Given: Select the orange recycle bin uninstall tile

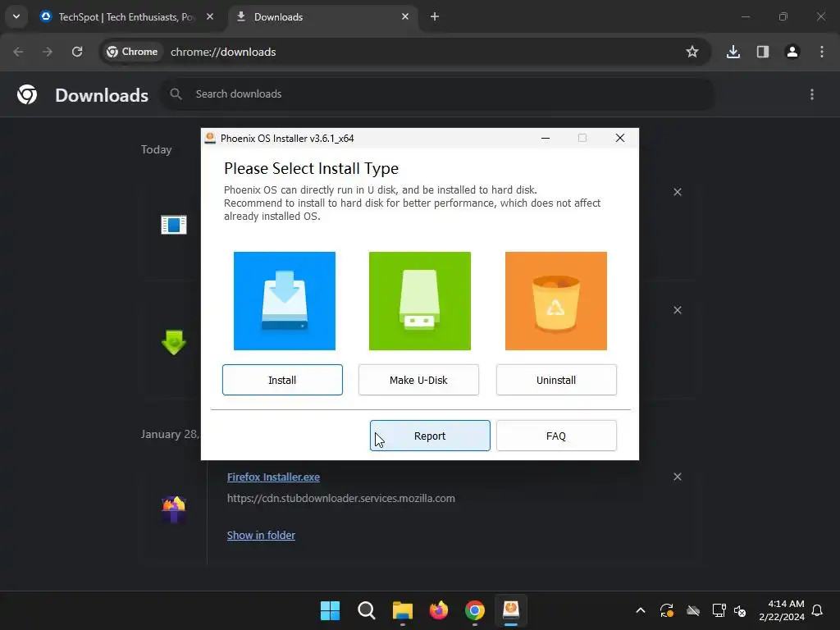Looking at the screenshot, I should click(556, 301).
